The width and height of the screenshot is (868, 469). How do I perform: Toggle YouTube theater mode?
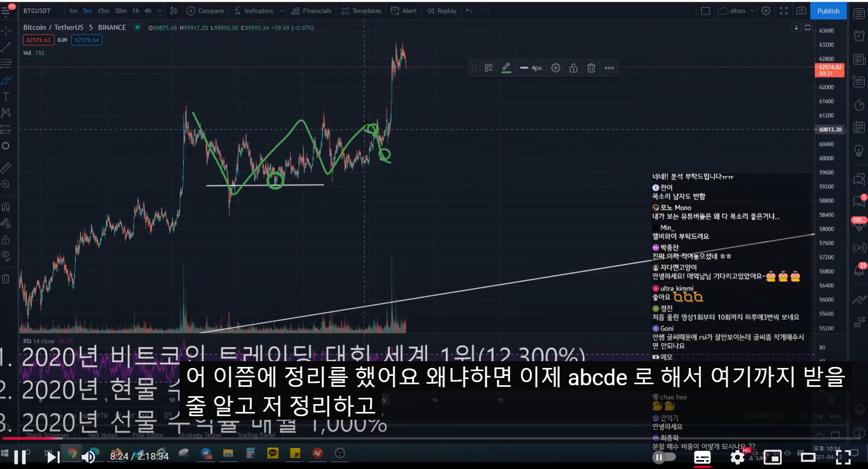808,457
